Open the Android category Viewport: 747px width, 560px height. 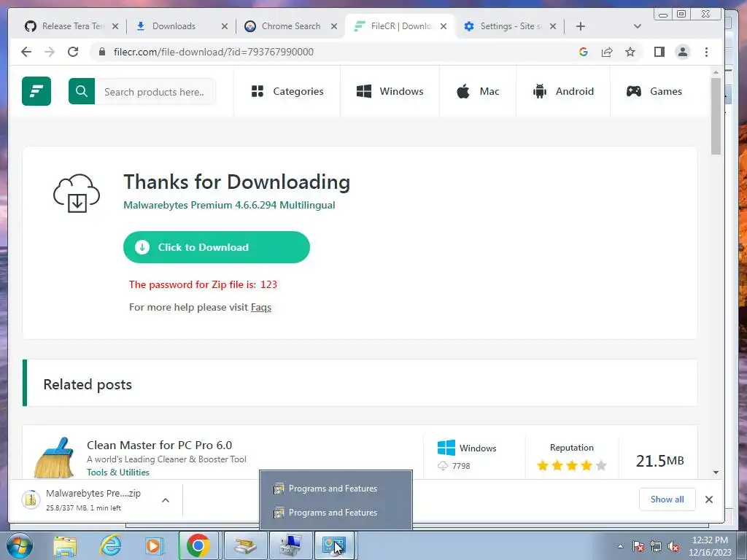[x=563, y=91]
